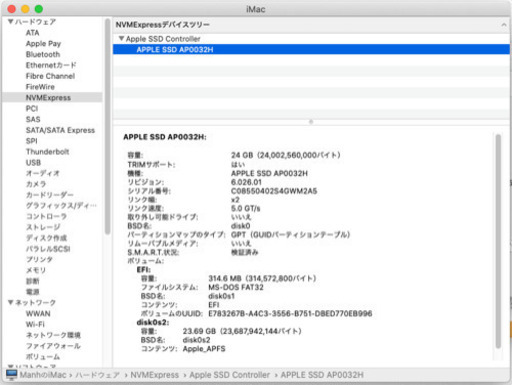Image resolution: width=512 pixels, height=385 pixels.
Task: Open Wi-Fi under ネットワーク
Action: tap(35, 324)
